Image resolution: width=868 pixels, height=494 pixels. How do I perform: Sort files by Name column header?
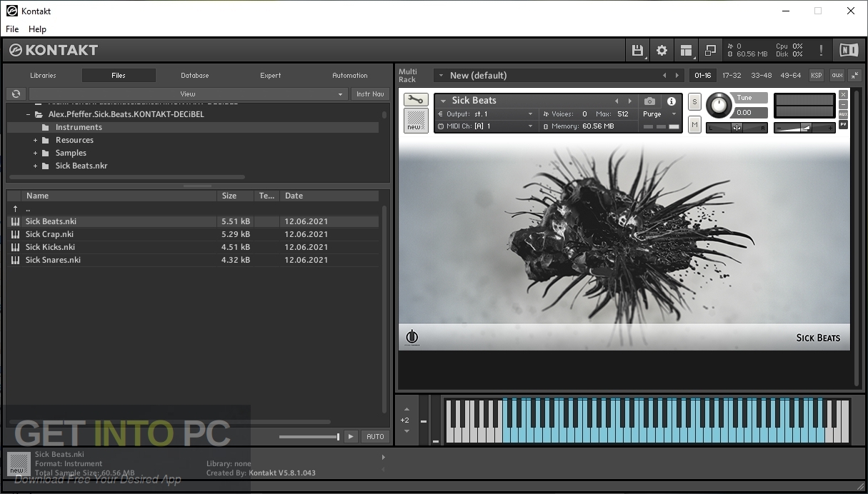[119, 196]
